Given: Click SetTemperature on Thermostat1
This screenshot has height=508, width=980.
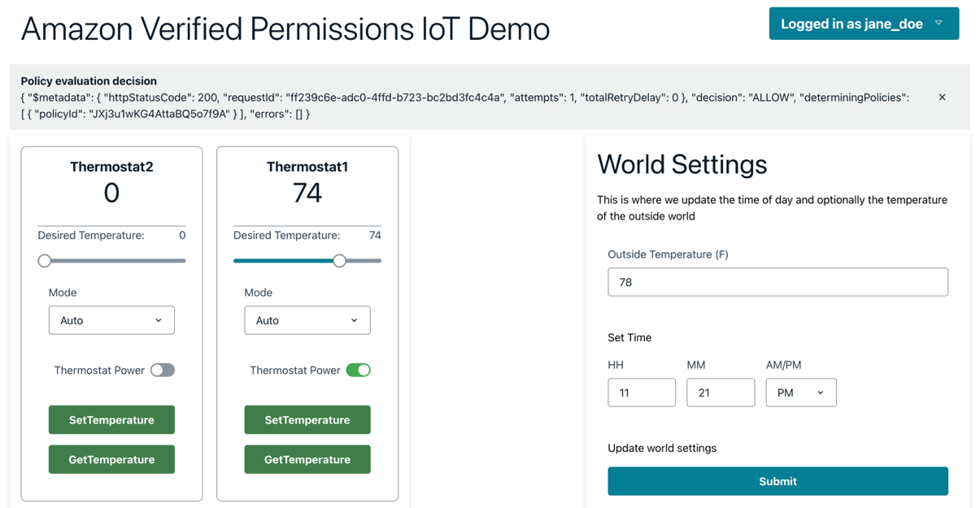Looking at the screenshot, I should click(307, 419).
